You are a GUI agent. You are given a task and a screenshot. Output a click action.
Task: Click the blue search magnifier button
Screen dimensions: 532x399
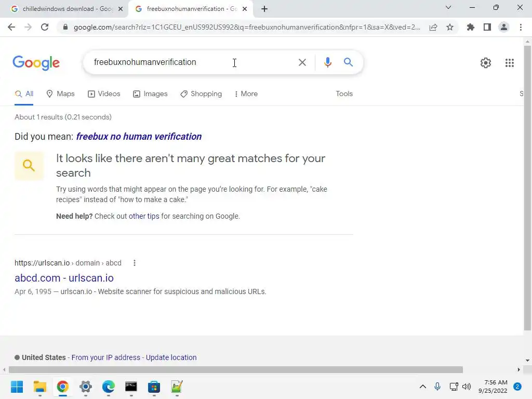(x=348, y=62)
